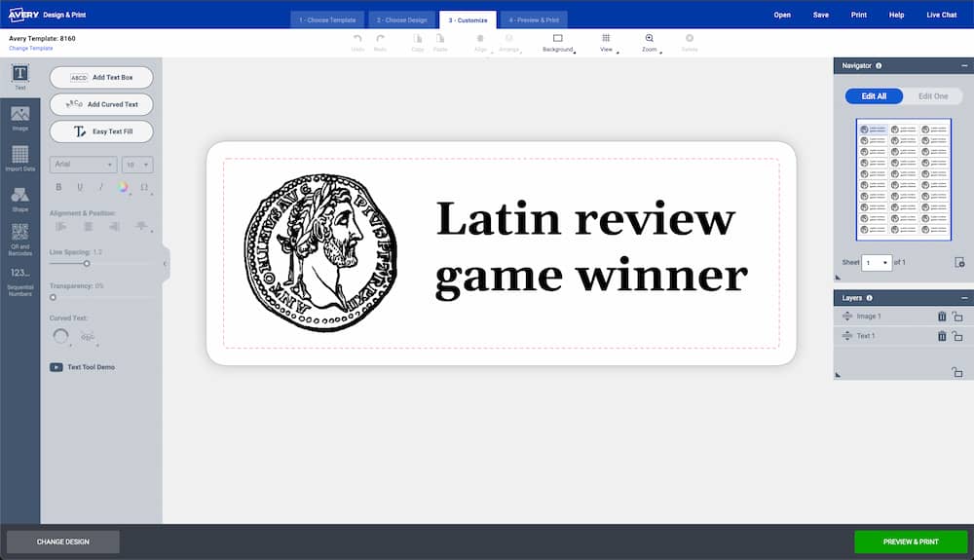Viewport: 974px width, 560px height.
Task: Click the Change Template link
Action: click(x=31, y=48)
